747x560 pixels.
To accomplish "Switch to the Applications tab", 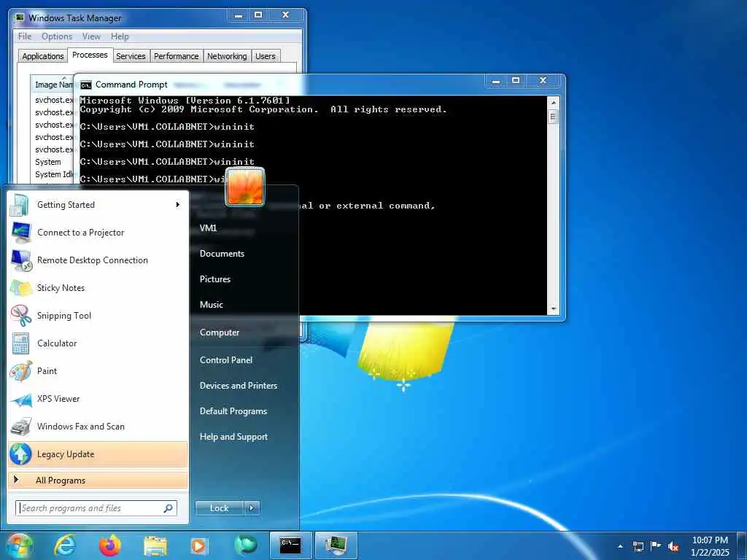I will pos(43,56).
